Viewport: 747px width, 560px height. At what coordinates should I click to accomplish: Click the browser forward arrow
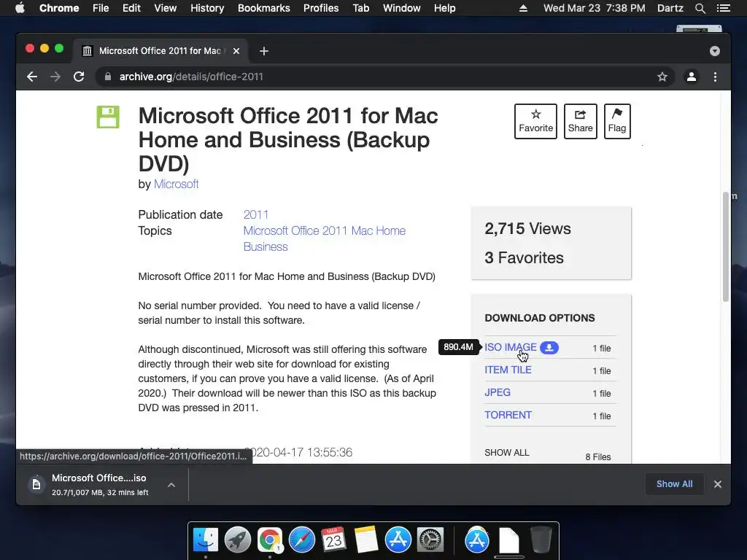click(x=55, y=77)
